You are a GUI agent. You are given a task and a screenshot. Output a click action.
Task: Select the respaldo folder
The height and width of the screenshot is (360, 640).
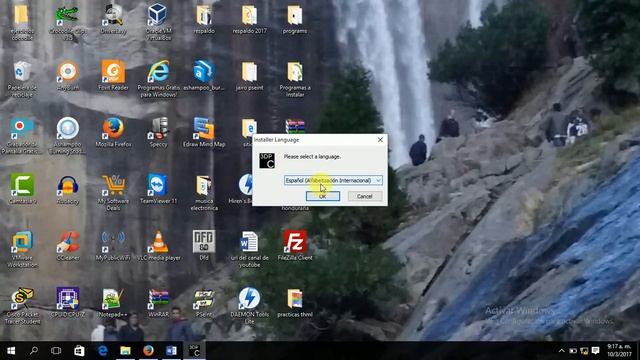tap(204, 19)
